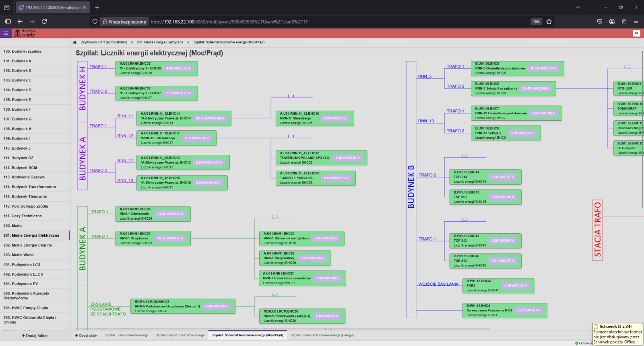644x346 pixels.
Task: Open the browser extensions icon
Action: coord(624,22)
